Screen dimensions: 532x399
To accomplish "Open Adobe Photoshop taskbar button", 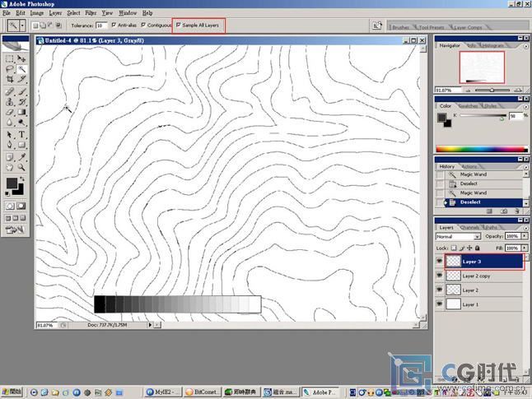I will [320, 392].
